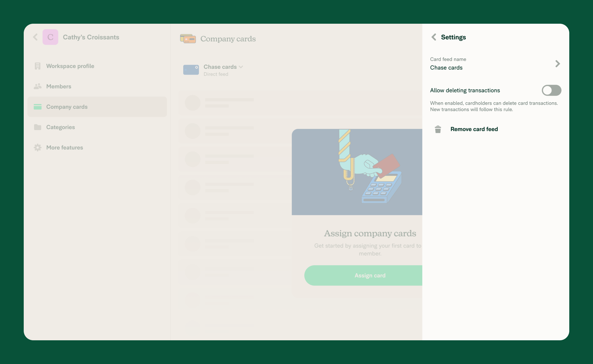Click back arrow next to Cathy's Croissants

pyautogui.click(x=36, y=37)
